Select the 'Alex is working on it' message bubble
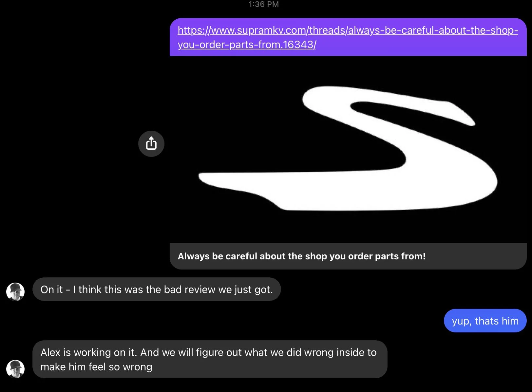Viewport: 532px width, 392px height. click(x=210, y=359)
